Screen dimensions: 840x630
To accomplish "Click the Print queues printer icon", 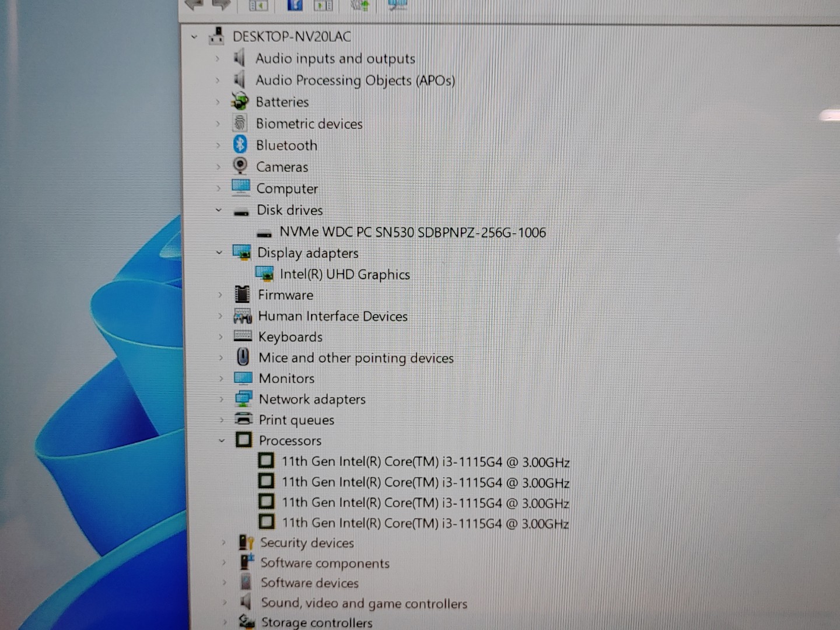I will click(243, 419).
